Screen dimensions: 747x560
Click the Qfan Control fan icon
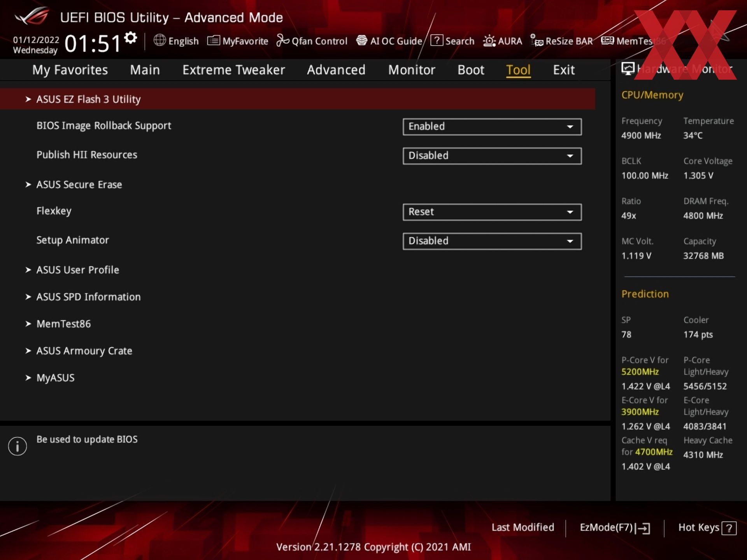283,40
